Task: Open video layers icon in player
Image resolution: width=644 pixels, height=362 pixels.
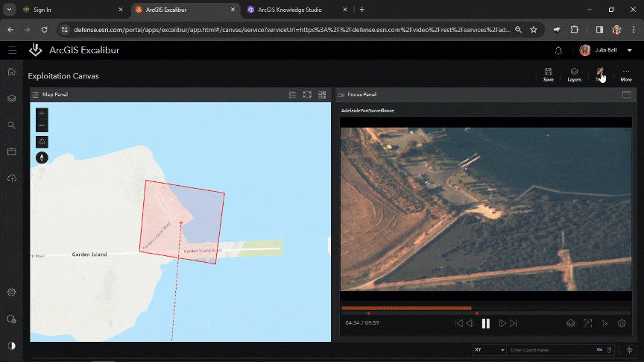Action: [570, 323]
